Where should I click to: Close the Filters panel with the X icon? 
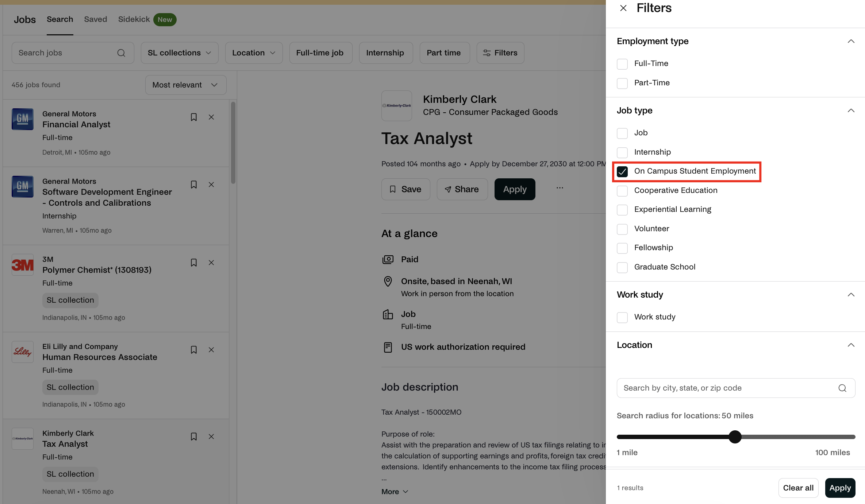pos(623,8)
